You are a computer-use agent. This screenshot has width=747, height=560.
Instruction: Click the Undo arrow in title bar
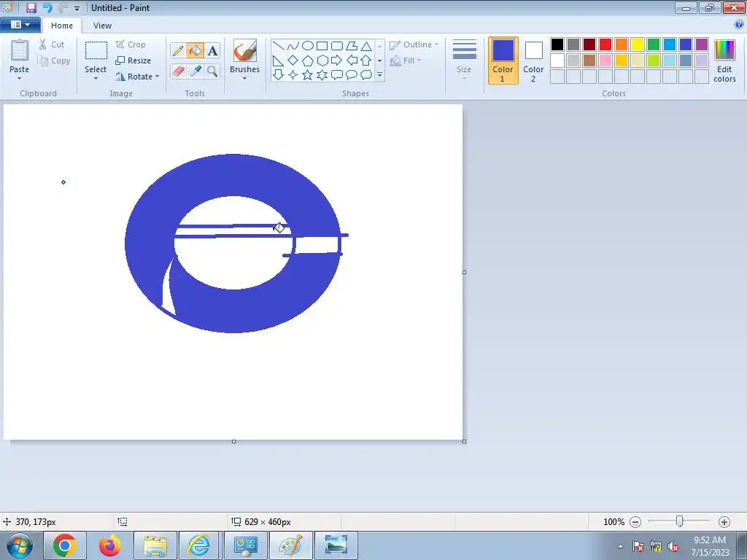click(47, 7)
